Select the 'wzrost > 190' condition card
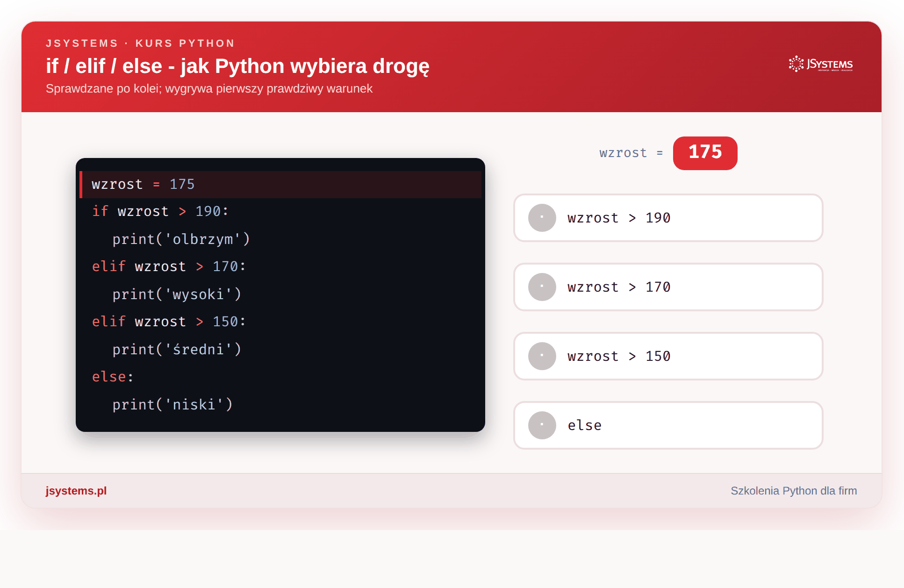This screenshot has height=588, width=904. click(x=668, y=218)
